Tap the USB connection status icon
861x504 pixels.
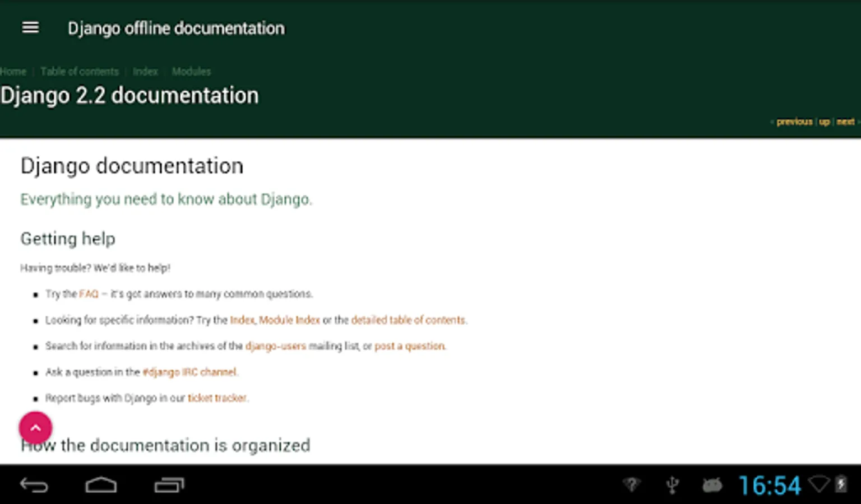tap(673, 485)
